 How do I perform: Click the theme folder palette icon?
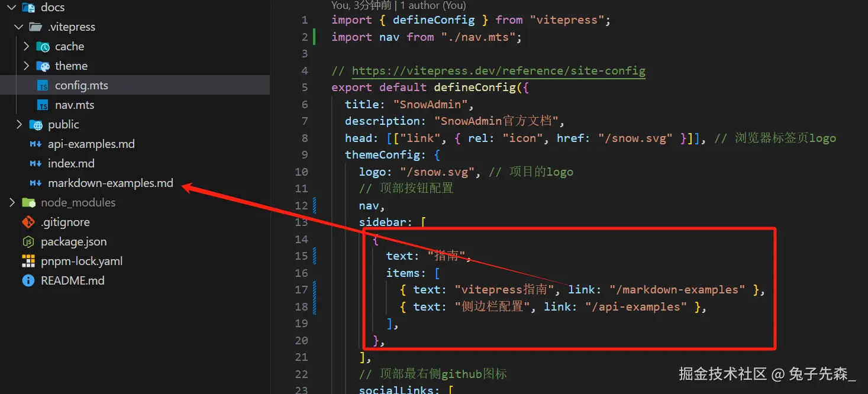pyautogui.click(x=43, y=66)
